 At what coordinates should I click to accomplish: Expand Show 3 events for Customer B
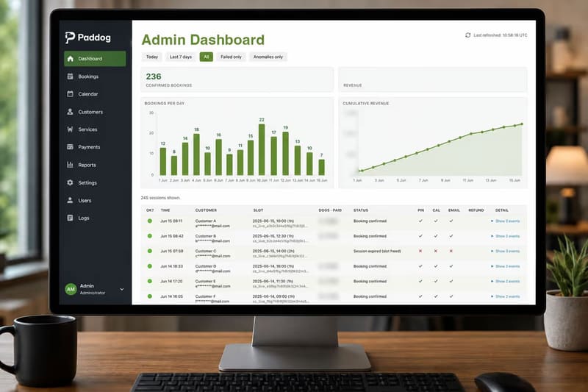coord(506,236)
